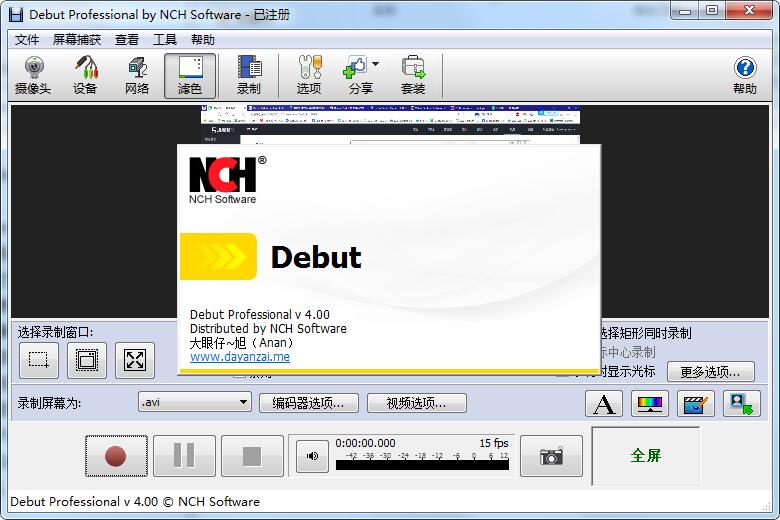Image resolution: width=780 pixels, height=520 pixels.
Task: Click the 选择录制窗口 label
Action: pos(55,332)
